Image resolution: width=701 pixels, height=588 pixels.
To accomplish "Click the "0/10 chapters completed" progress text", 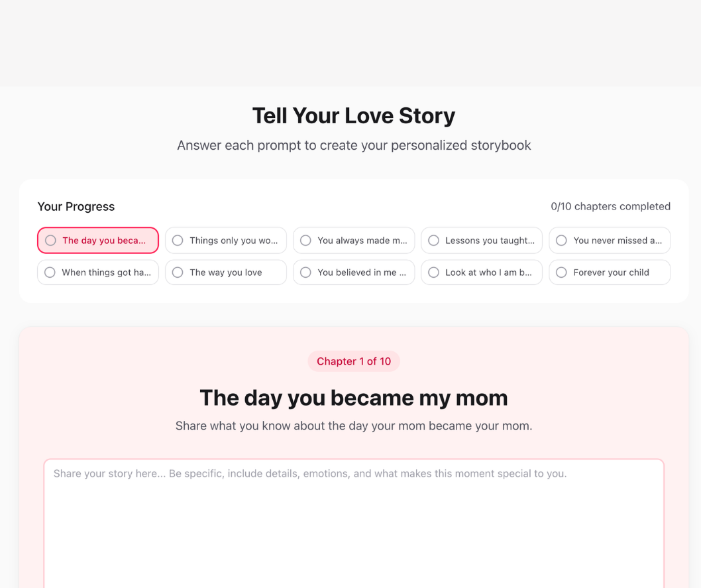I will tap(610, 206).
